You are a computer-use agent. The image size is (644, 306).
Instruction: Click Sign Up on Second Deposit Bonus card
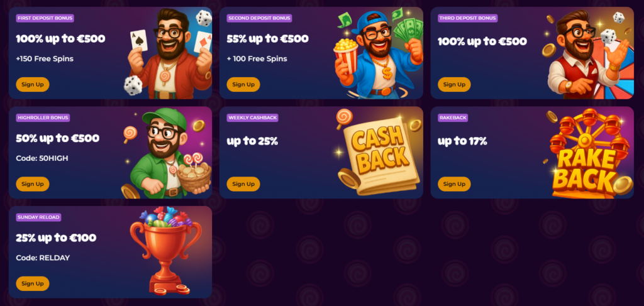point(243,84)
